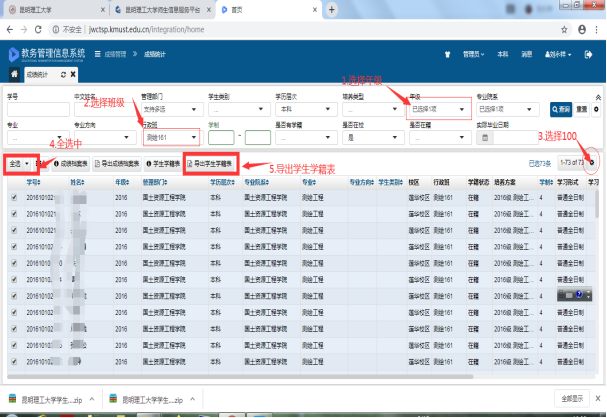Go back using the browser back arrow
The width and height of the screenshot is (607, 418).
coord(10,30)
